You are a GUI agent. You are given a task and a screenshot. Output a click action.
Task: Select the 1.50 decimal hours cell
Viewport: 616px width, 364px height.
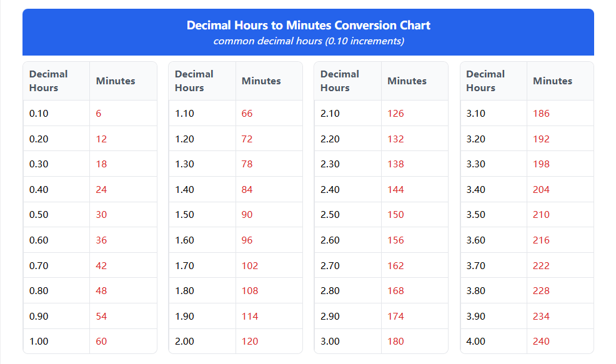point(184,215)
